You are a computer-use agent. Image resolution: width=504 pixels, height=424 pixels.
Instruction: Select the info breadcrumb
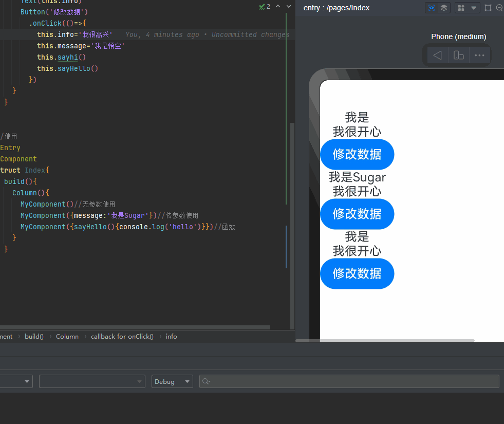click(x=171, y=336)
